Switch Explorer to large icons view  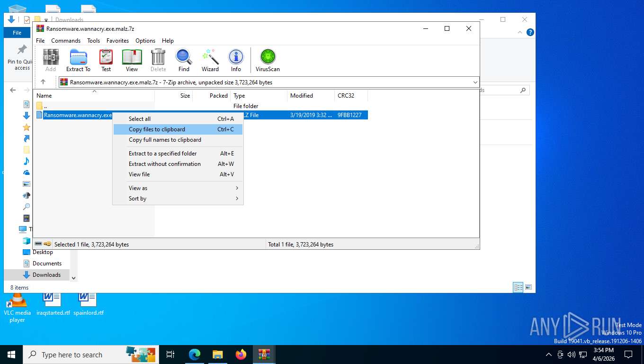coord(528,287)
